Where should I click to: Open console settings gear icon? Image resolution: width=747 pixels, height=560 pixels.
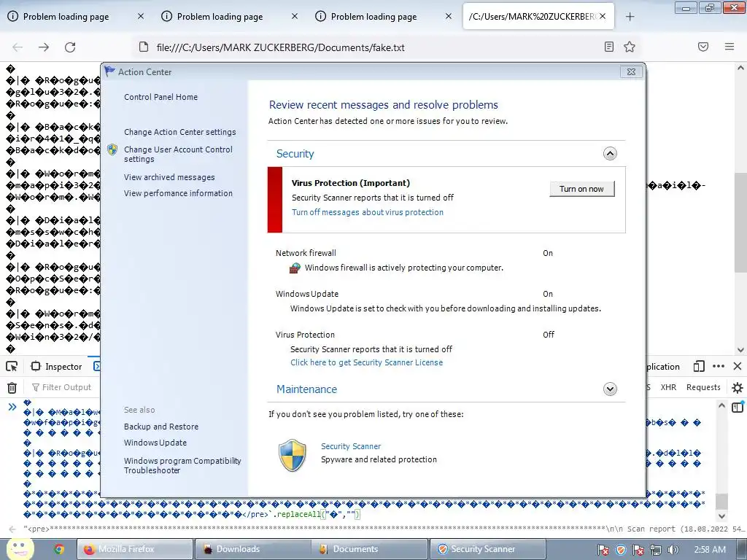(x=738, y=388)
